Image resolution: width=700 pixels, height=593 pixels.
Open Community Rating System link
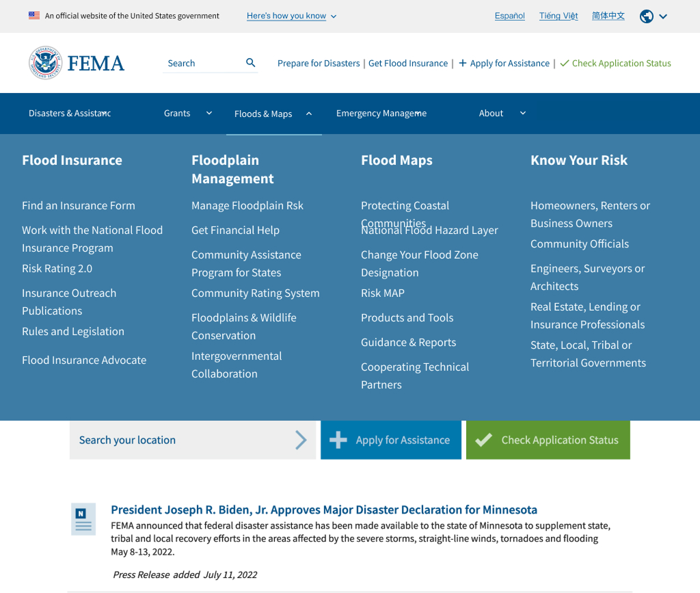point(256,293)
